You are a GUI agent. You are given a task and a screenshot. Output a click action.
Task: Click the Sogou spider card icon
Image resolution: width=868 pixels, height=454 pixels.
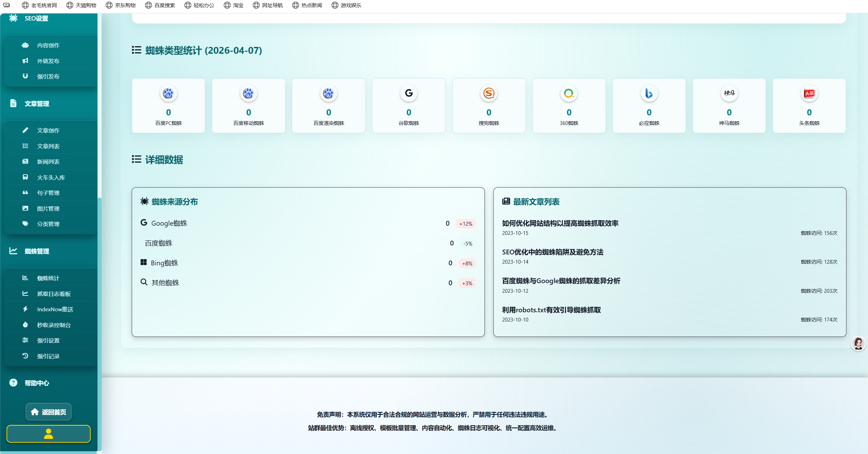pyautogui.click(x=489, y=93)
